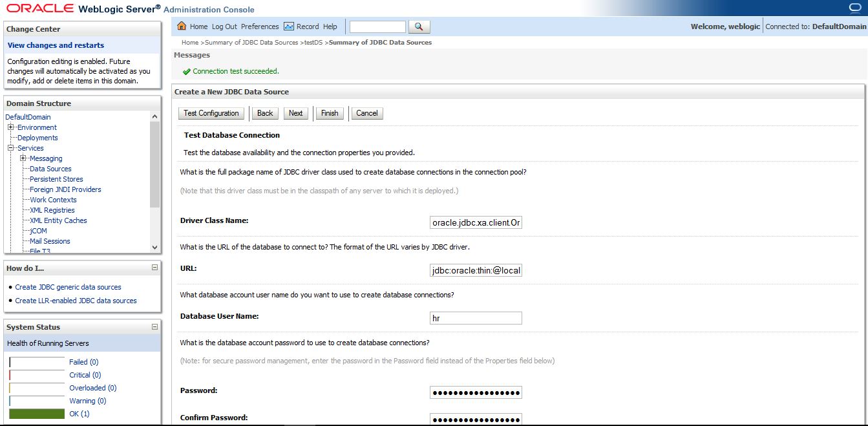Click the Record icon in toolbar
The image size is (868, 426).
[x=289, y=27]
